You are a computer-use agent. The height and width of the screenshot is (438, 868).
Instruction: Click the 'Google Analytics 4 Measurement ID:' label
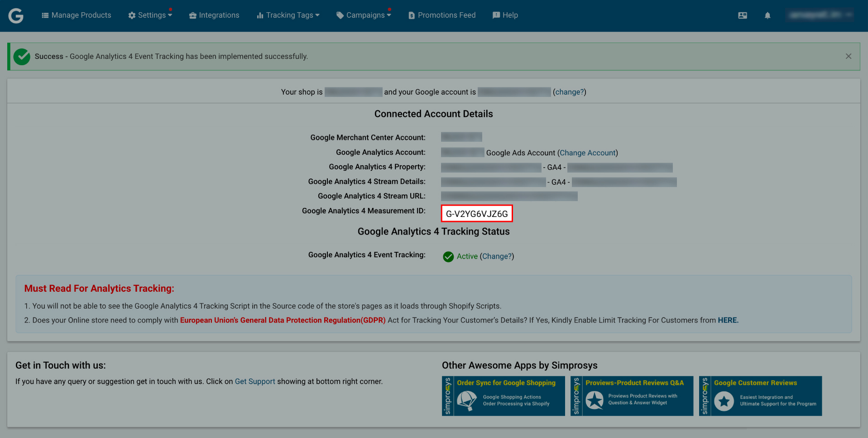[364, 211]
